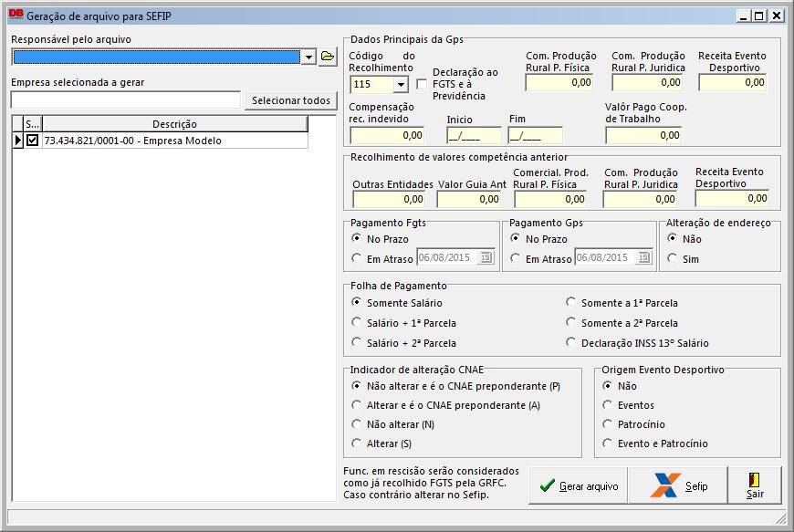The height and width of the screenshot is (532, 794).
Task: Click the Selecionar todos button
Action: (290, 100)
